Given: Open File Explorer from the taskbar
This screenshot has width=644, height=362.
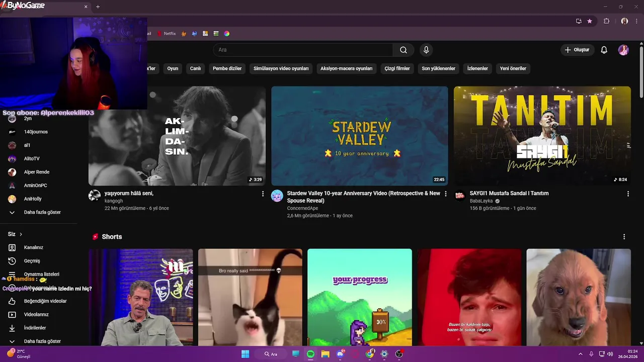Looking at the screenshot, I should (326, 354).
